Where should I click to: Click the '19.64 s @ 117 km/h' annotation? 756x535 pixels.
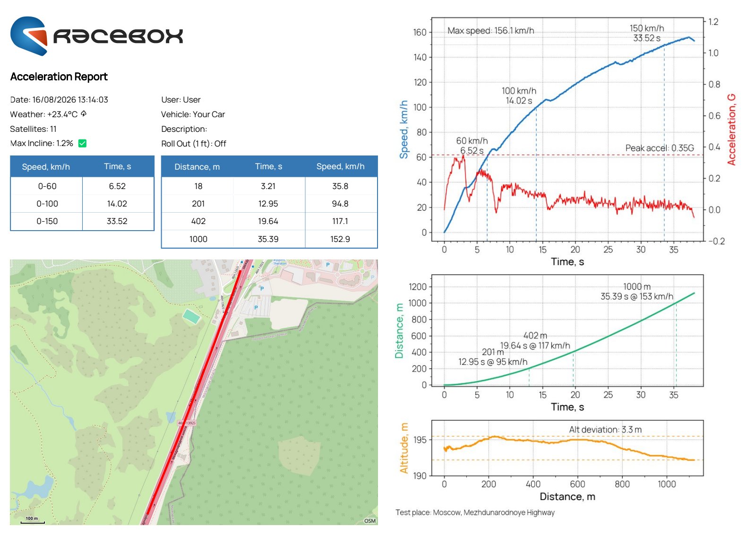point(535,345)
